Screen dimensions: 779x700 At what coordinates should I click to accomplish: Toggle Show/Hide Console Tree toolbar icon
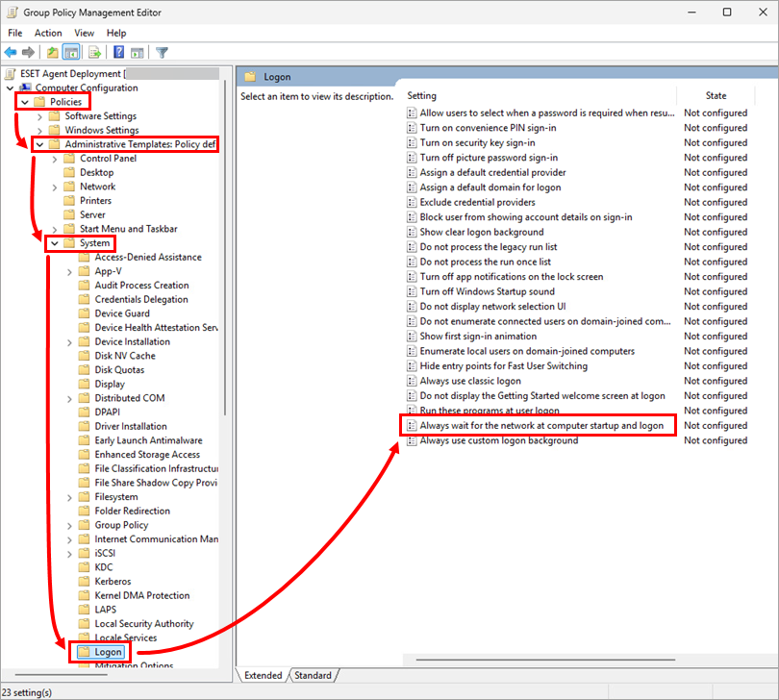coord(71,52)
